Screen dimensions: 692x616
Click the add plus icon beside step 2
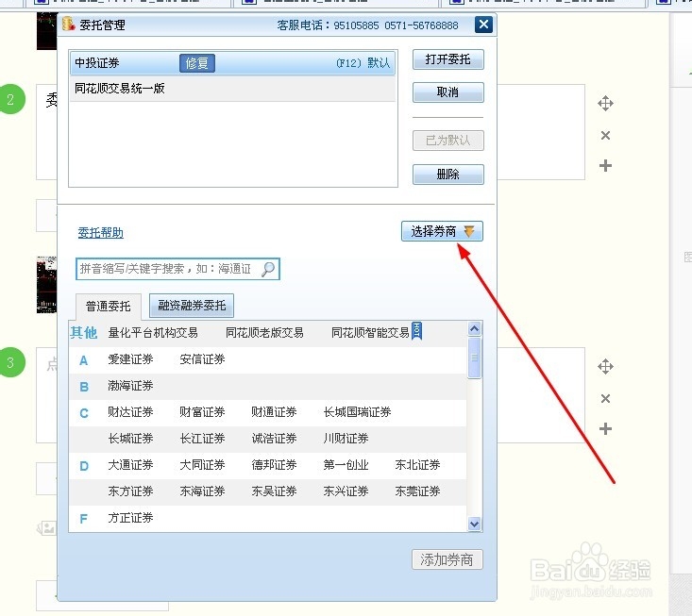tap(605, 166)
